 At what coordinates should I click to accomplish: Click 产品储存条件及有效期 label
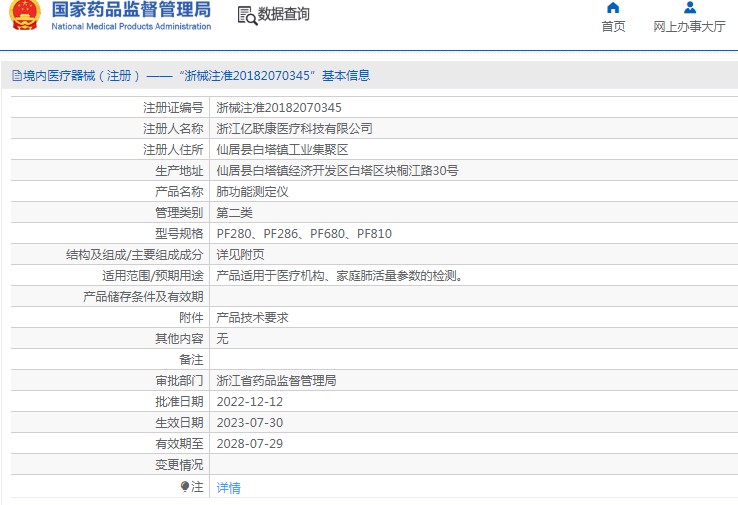tap(143, 297)
